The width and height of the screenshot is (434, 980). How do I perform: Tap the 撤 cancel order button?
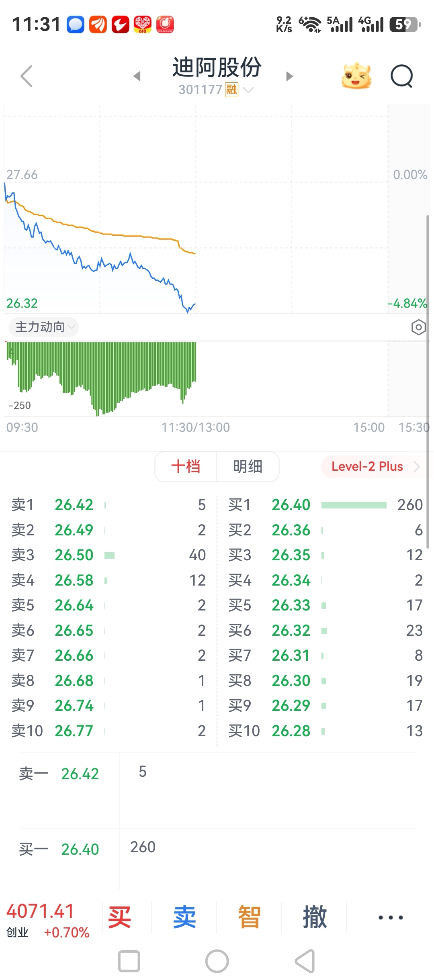click(315, 917)
